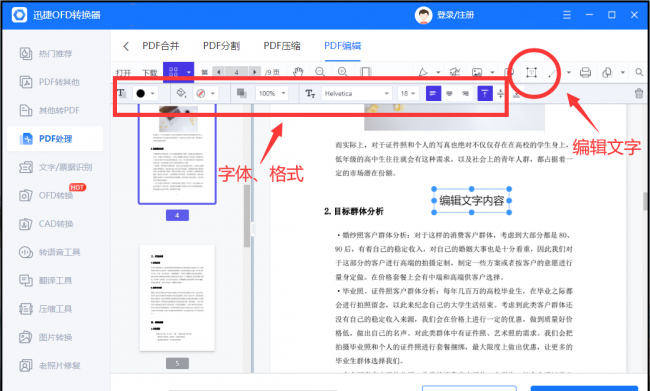Open the 100% opacity dropdown
650x391 pixels.
272,93
